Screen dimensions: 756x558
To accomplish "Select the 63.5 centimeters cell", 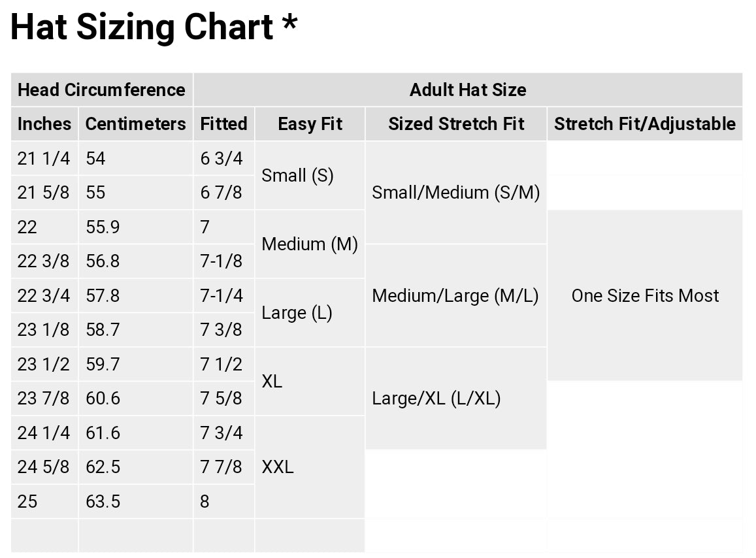I will (103, 502).
